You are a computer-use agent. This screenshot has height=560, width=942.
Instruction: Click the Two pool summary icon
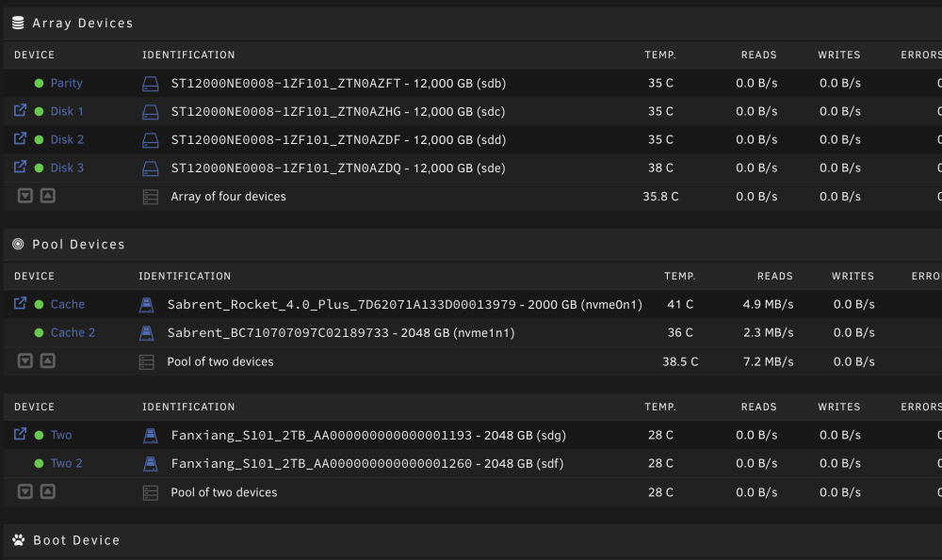[150, 493]
